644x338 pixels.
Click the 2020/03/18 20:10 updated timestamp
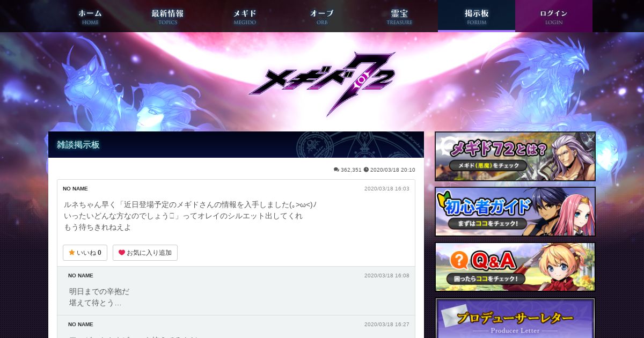click(x=393, y=170)
